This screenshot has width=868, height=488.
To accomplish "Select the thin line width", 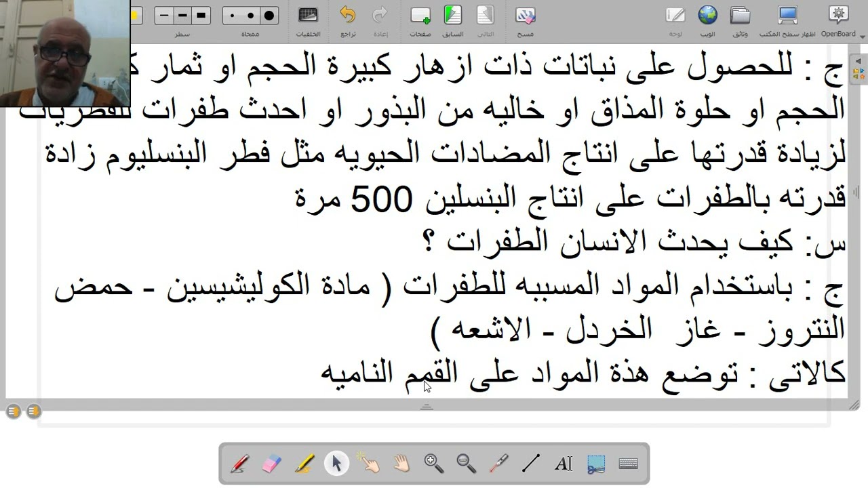I will (x=164, y=15).
